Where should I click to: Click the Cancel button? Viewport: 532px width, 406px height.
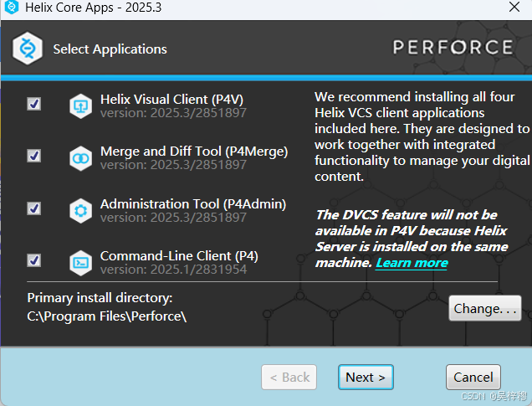[x=473, y=378]
